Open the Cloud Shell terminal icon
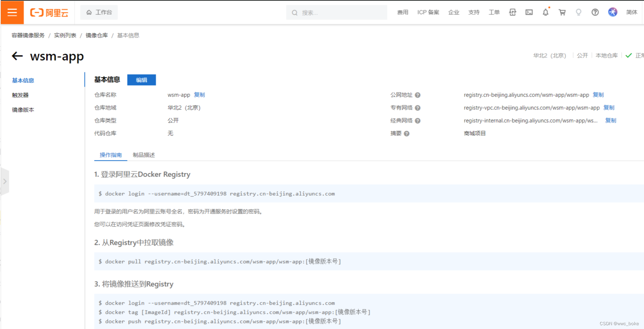The height and width of the screenshot is (329, 644). point(529,12)
